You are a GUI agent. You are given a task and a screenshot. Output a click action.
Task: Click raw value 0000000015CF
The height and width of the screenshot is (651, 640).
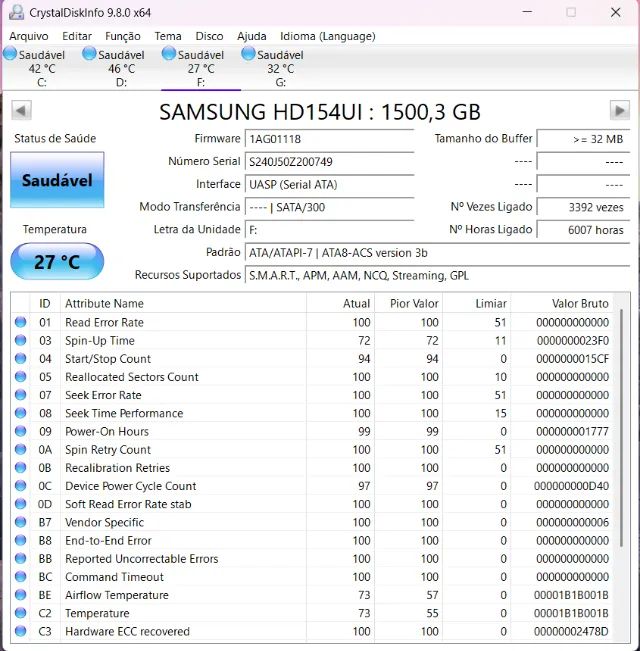coord(572,358)
